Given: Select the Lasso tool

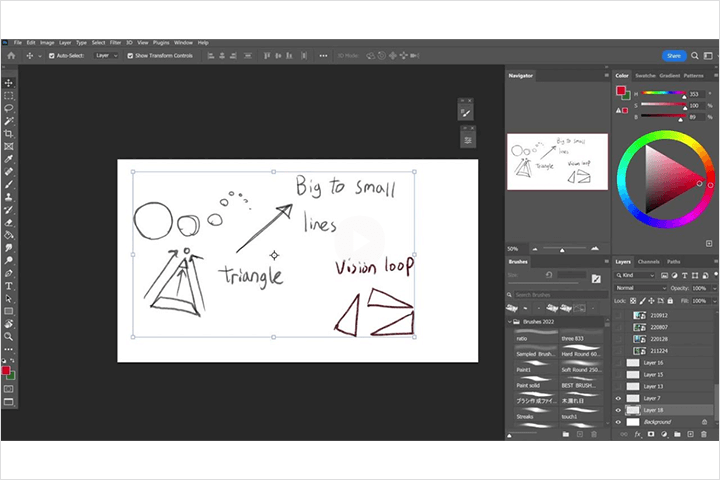Looking at the screenshot, I should [9, 108].
